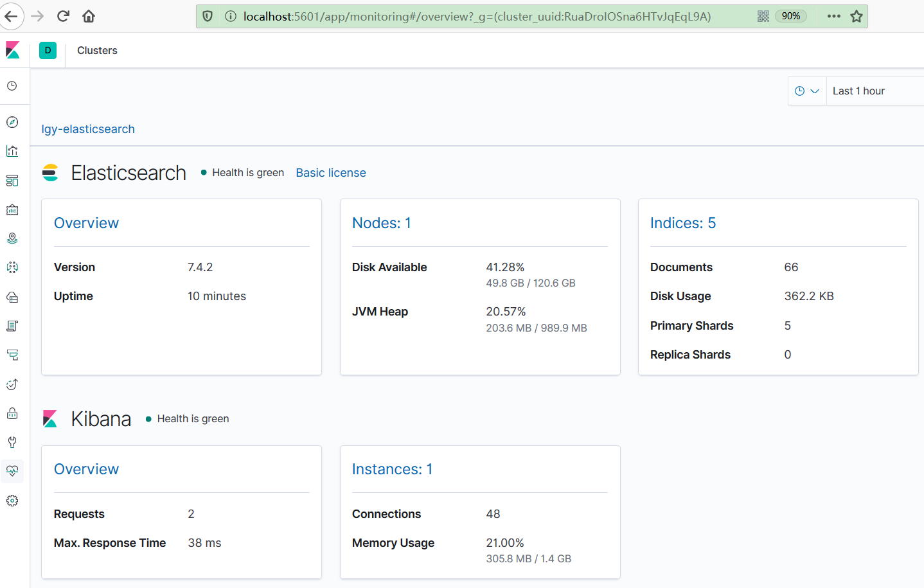924x588 pixels.
Task: Click the Replica Shards label
Action: click(690, 355)
